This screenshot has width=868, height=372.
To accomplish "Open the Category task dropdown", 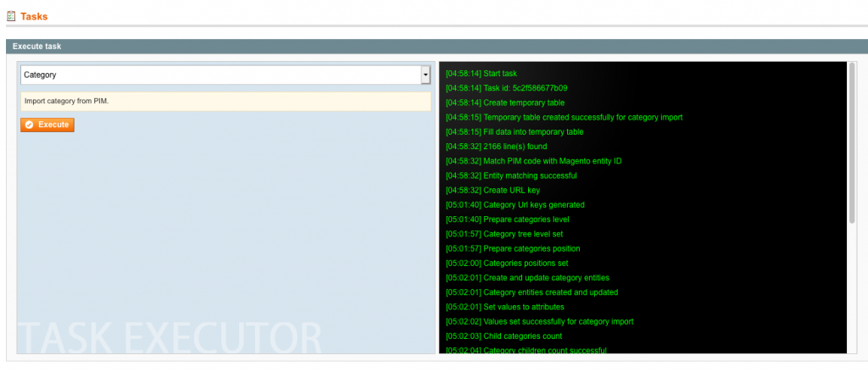I will point(225,75).
